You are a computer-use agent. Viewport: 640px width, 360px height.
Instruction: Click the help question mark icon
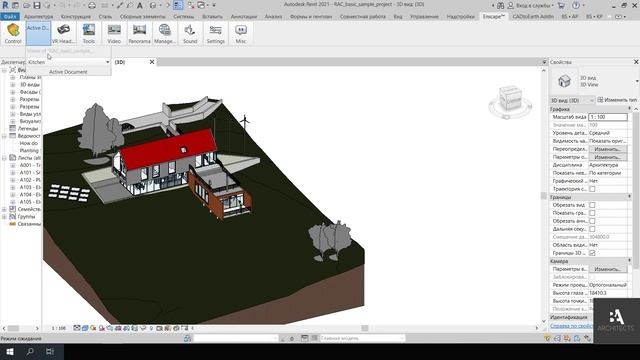coord(576,5)
